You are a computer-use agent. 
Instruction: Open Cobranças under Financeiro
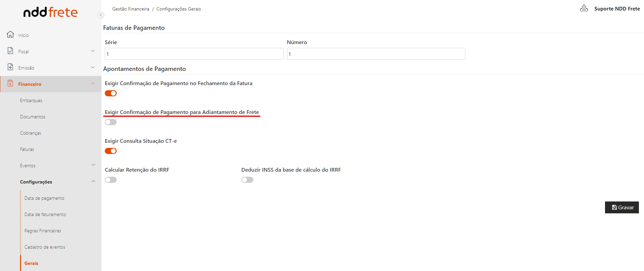coord(31,133)
